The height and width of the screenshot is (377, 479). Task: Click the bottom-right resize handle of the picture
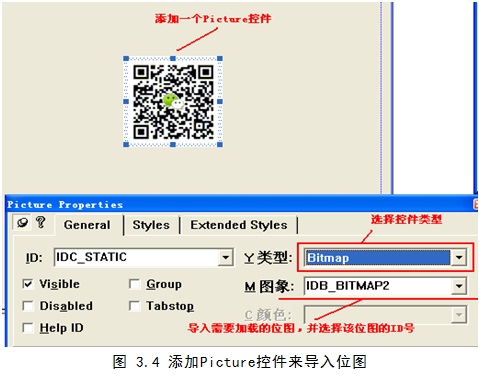220,144
